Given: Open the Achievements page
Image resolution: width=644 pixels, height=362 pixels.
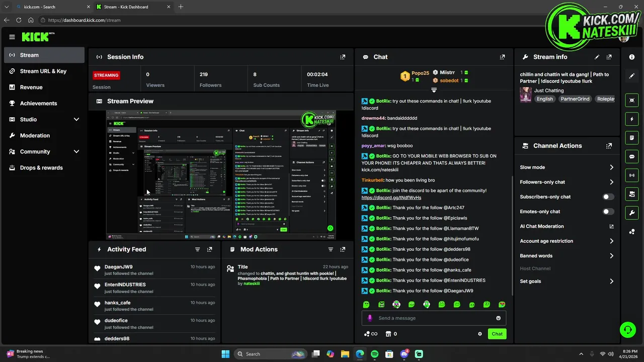Looking at the screenshot, I should 44,104.
